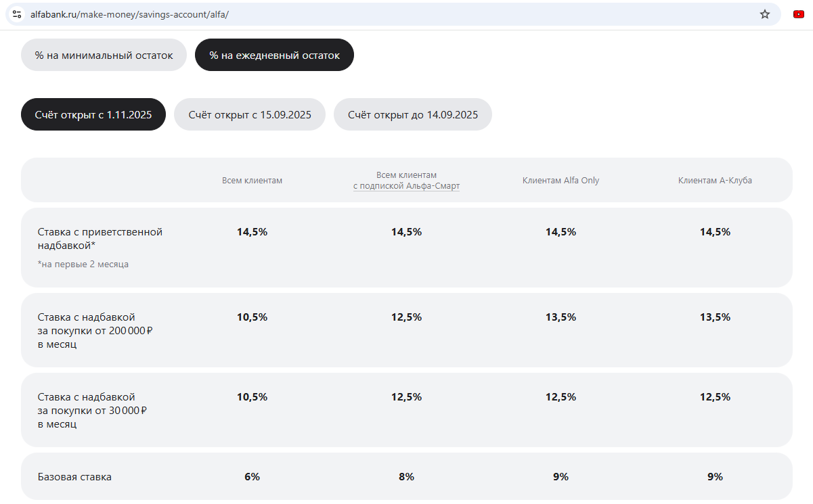
Task: Click the first "Всем клиентам" column header
Action: click(252, 181)
